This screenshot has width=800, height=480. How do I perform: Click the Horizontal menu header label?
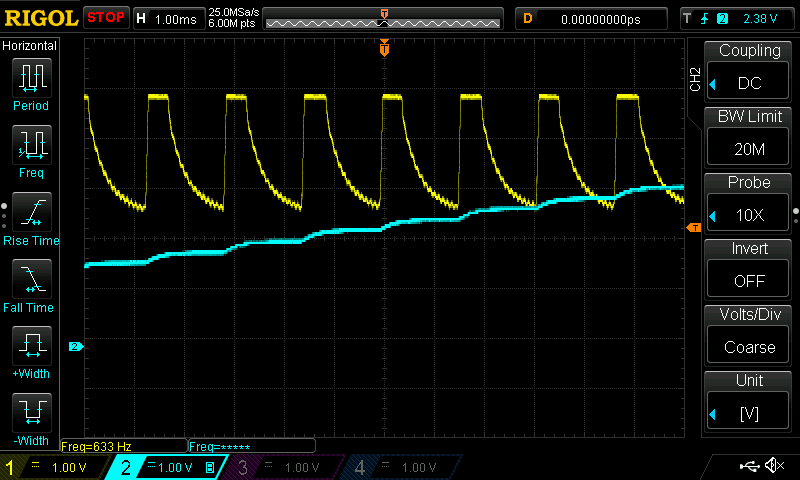coord(30,45)
